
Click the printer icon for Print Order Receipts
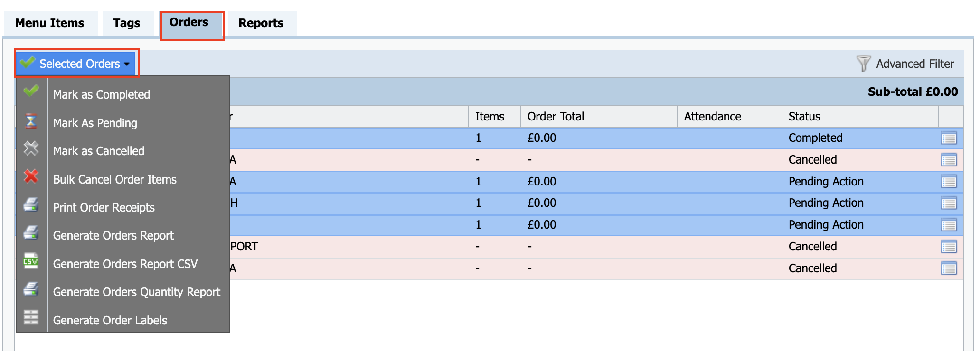[x=31, y=204]
